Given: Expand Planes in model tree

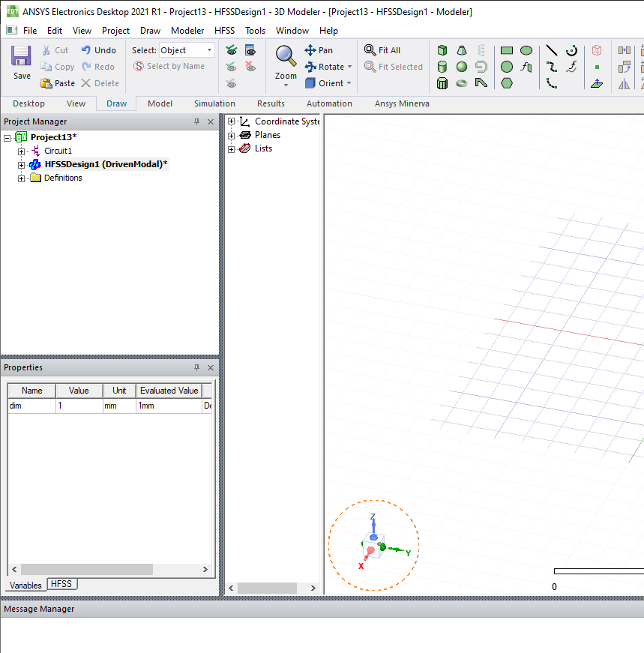Looking at the screenshot, I should (x=231, y=136).
